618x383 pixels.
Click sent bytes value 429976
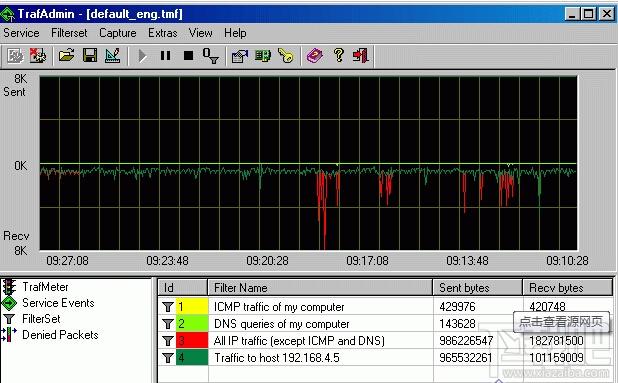[457, 307]
